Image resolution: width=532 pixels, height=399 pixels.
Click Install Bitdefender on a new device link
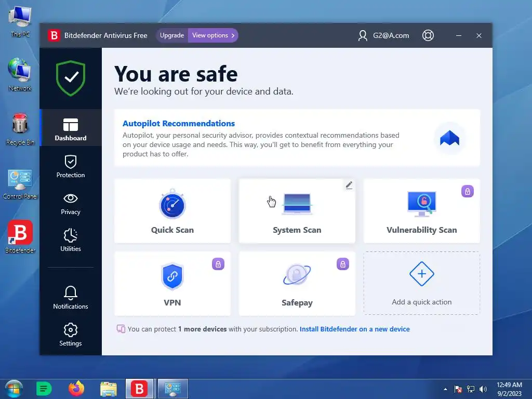[x=354, y=329]
